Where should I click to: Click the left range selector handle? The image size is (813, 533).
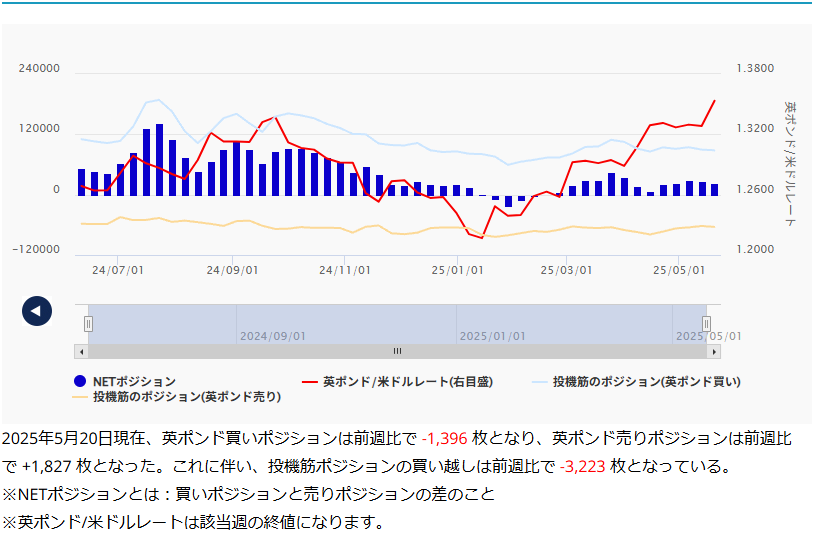click(88, 323)
